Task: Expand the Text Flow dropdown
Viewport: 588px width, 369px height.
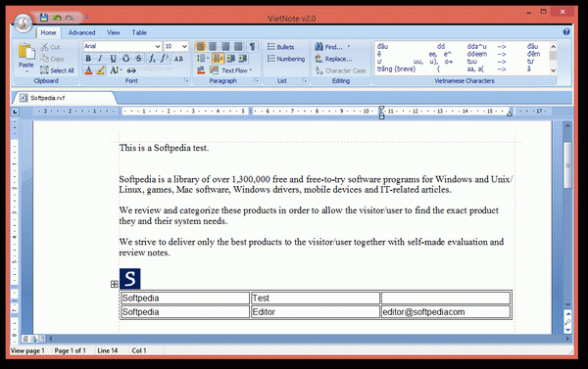Action: tap(236, 70)
